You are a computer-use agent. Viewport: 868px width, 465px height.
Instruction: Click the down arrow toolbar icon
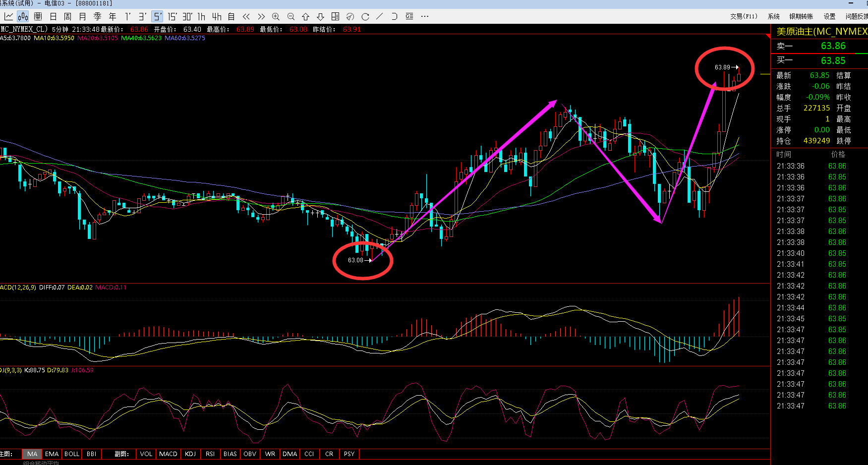click(321, 16)
